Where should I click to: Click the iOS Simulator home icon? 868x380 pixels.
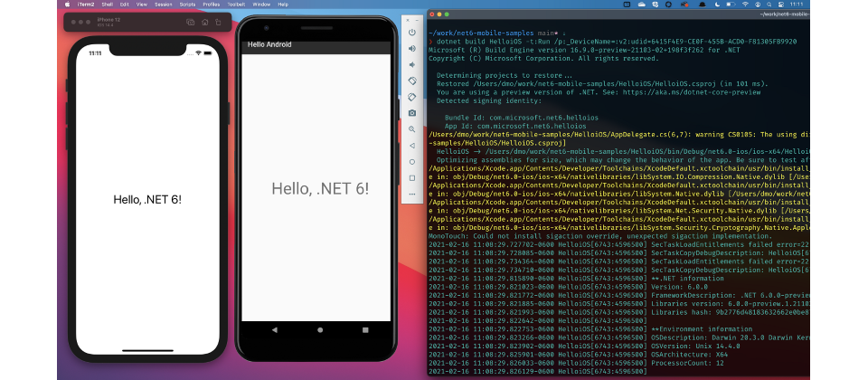point(205,22)
